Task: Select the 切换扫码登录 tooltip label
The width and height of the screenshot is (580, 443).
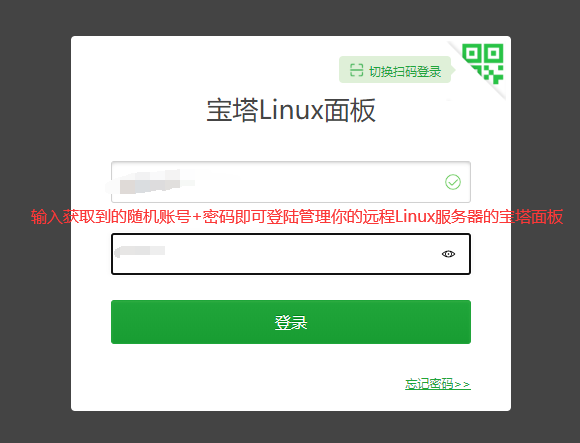Action: tap(405, 71)
